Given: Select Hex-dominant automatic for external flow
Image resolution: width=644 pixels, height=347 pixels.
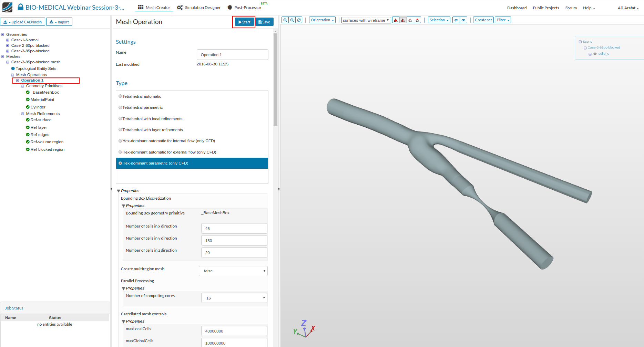Looking at the screenshot, I should point(120,152).
